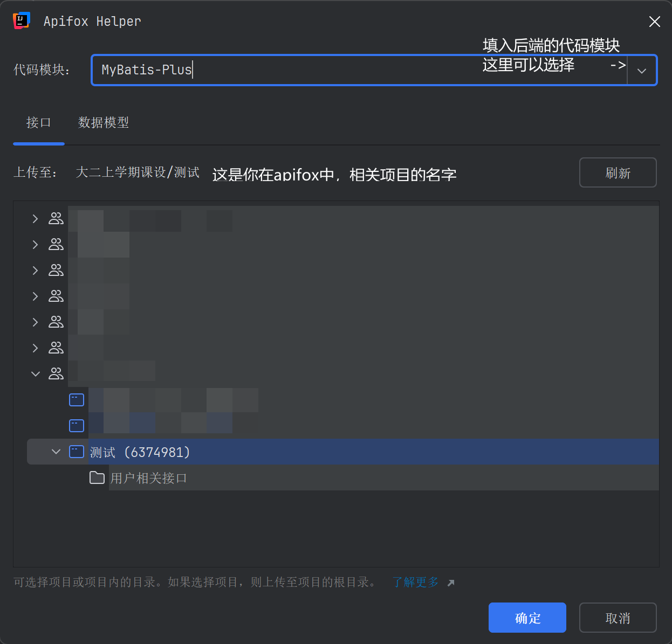672x644 pixels.
Task: Click the 上传至 label
Action: 35,172
